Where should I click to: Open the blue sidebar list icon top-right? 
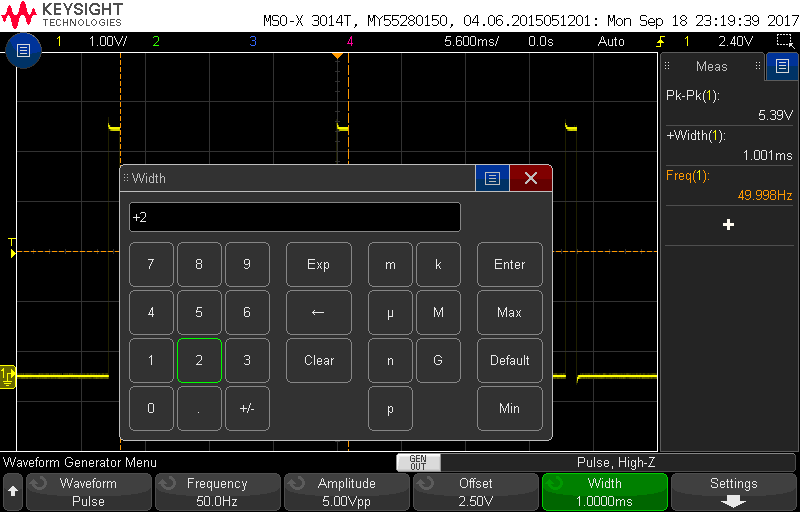pos(783,66)
